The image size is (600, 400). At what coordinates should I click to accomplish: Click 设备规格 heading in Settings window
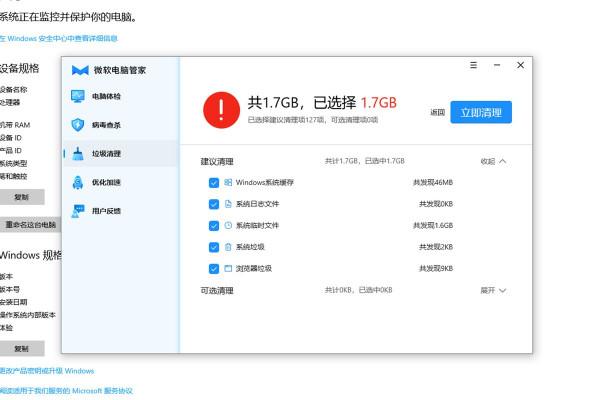(x=20, y=69)
